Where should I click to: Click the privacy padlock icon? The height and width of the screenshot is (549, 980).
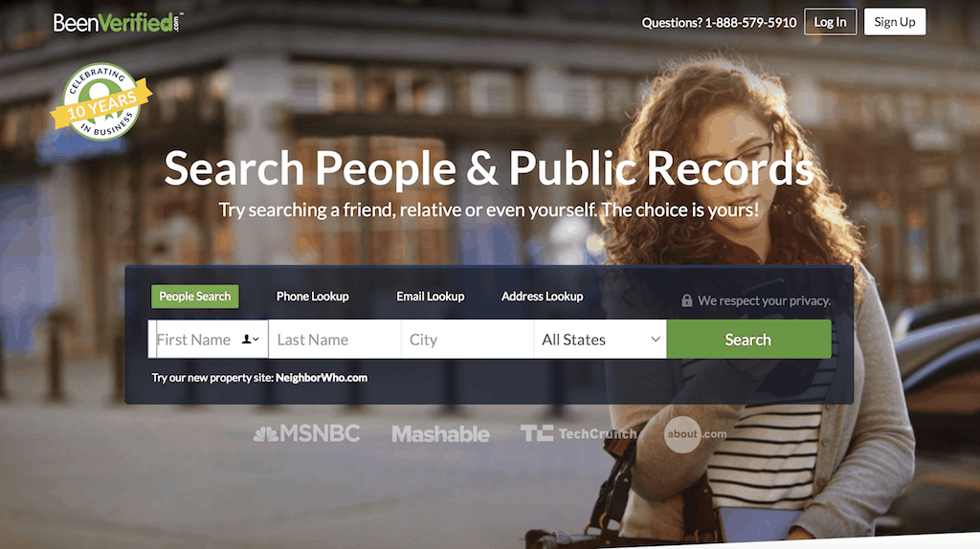[x=686, y=300]
